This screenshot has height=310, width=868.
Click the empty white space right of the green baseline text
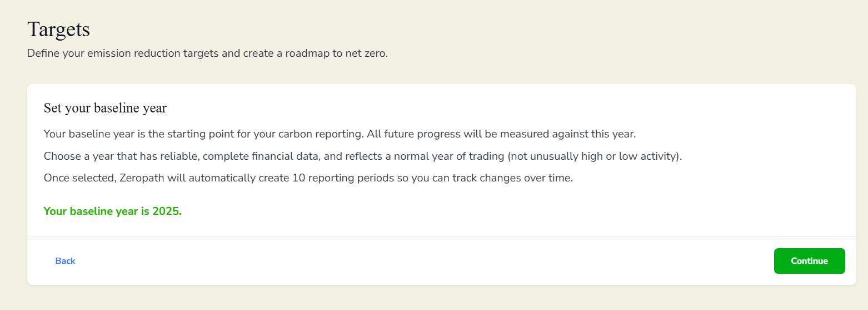click(x=500, y=211)
